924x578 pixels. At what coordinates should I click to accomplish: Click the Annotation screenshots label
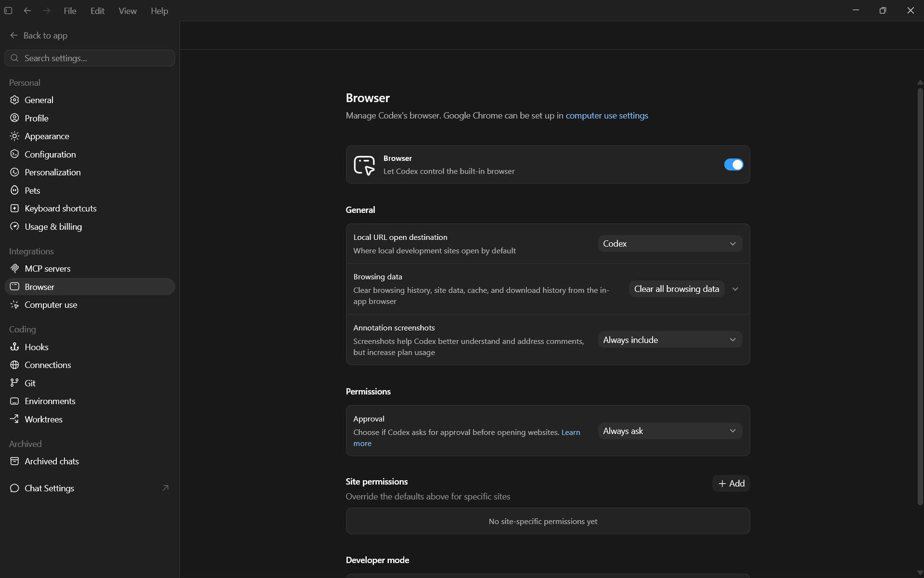pos(394,328)
